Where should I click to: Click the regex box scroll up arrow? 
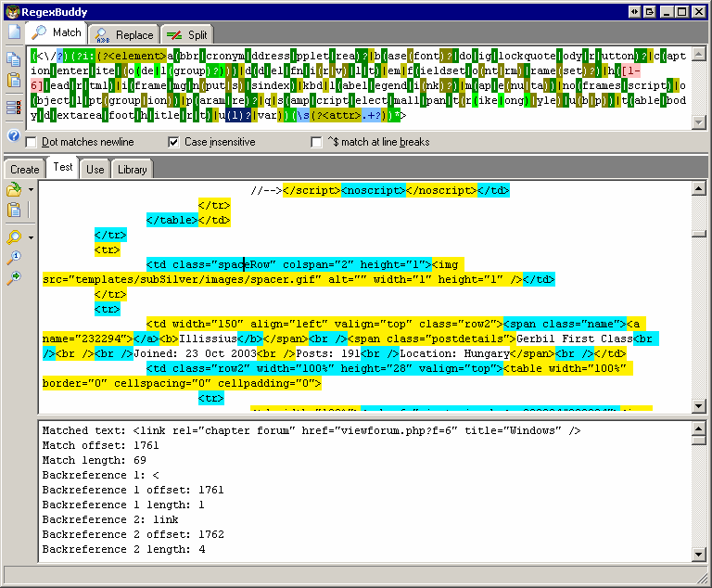(699, 53)
